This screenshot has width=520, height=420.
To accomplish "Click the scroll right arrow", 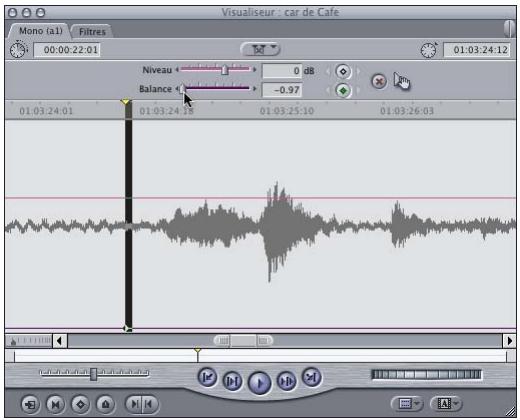I will coord(509,341).
